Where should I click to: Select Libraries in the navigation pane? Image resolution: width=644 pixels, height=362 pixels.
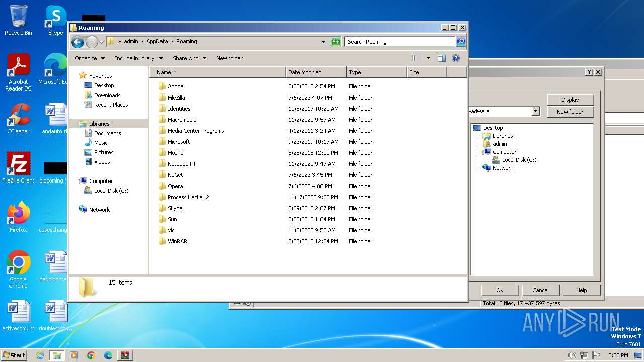tap(99, 124)
